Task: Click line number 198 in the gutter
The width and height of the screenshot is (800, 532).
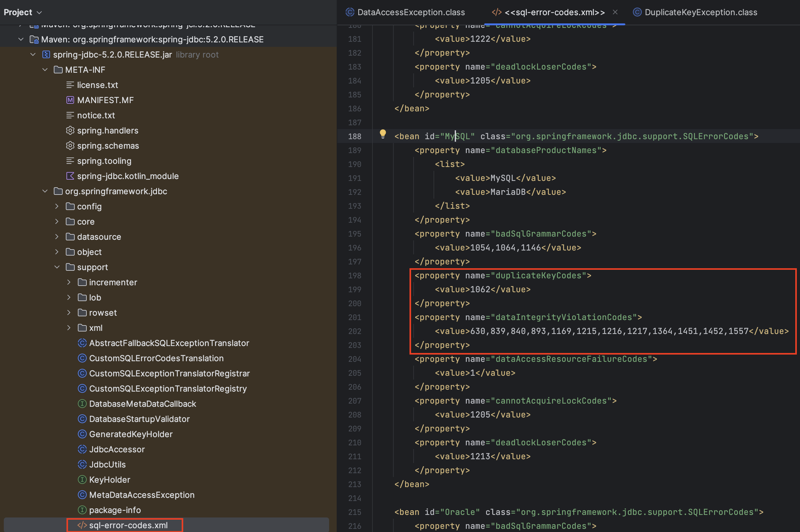Action: click(355, 275)
